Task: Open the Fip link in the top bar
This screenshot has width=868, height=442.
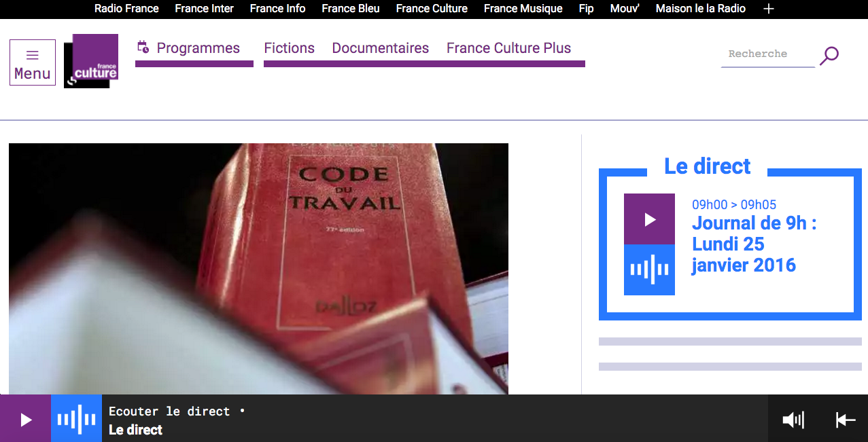Action: point(586,9)
